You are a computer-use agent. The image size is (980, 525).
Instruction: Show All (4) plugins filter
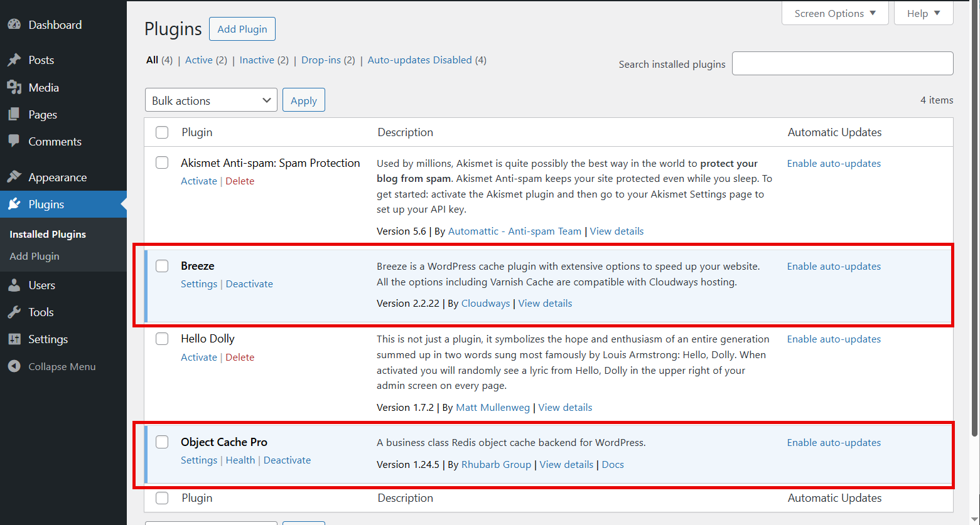[x=159, y=60]
